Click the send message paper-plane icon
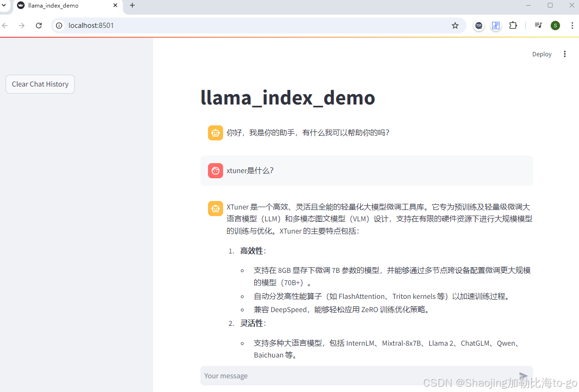 523,375
